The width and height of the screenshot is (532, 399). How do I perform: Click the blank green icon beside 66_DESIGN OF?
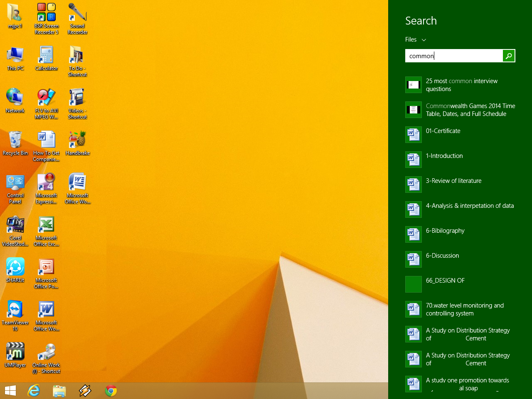pyautogui.click(x=414, y=284)
